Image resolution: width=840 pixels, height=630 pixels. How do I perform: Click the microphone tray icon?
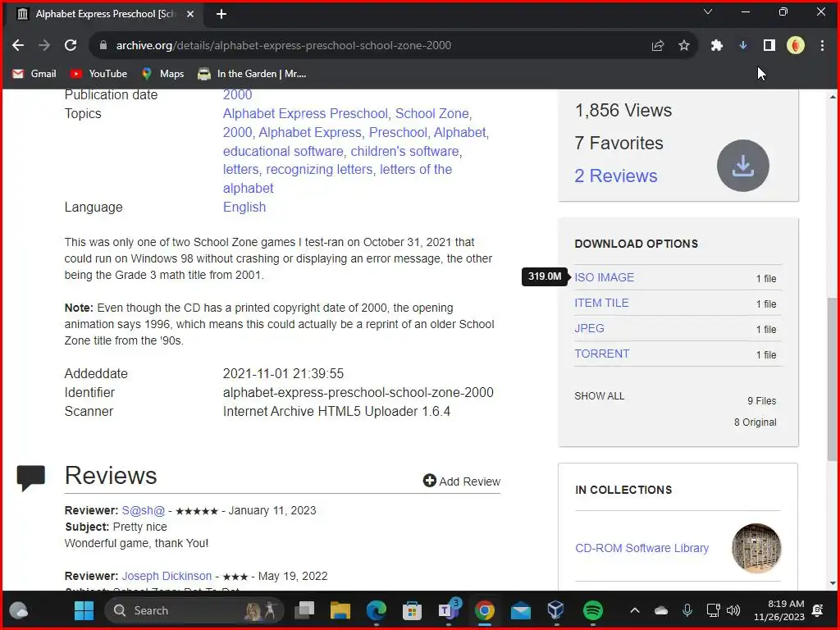[687, 610]
